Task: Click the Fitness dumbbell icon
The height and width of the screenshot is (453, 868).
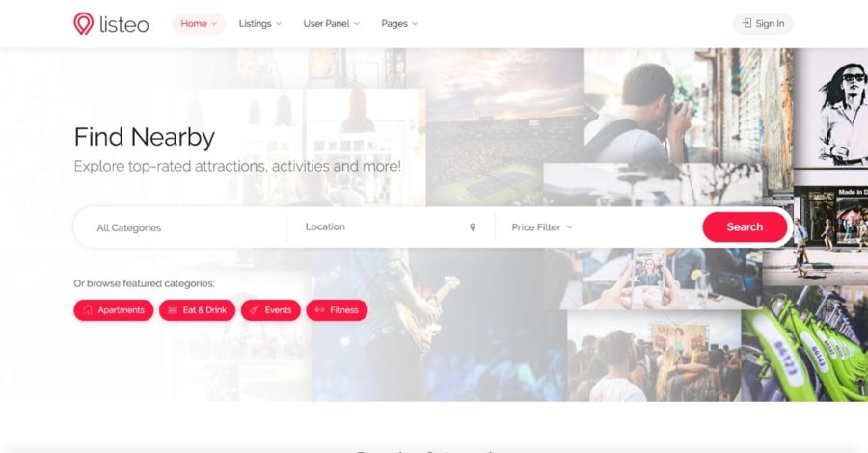Action: tap(319, 309)
